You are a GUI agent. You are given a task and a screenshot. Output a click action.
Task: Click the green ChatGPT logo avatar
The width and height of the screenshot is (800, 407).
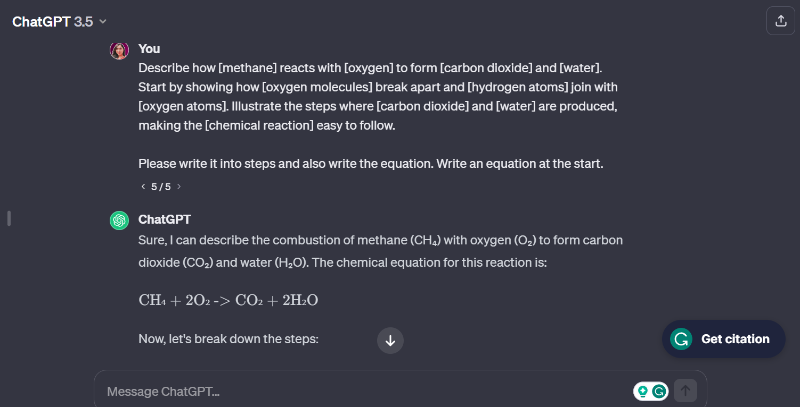coord(119,221)
